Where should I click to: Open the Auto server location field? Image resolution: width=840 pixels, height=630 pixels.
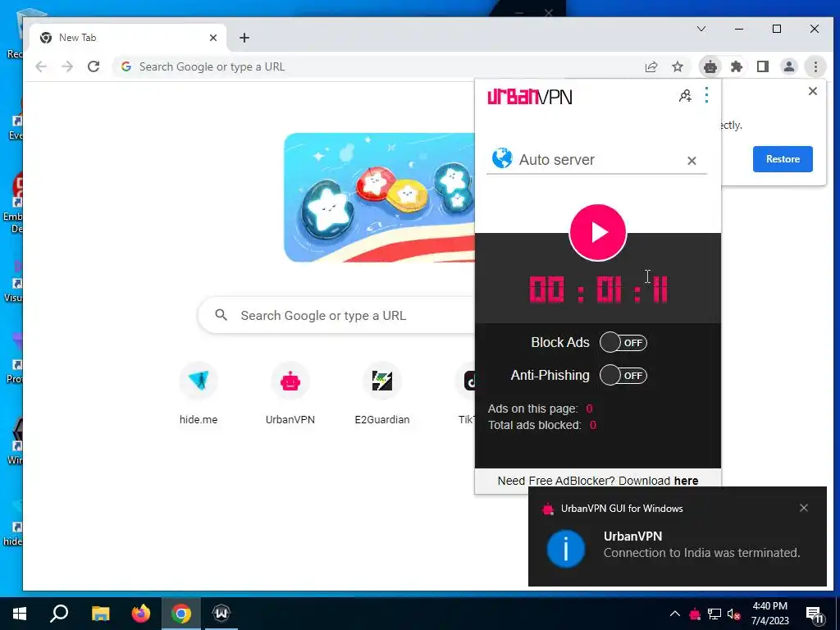tap(596, 160)
